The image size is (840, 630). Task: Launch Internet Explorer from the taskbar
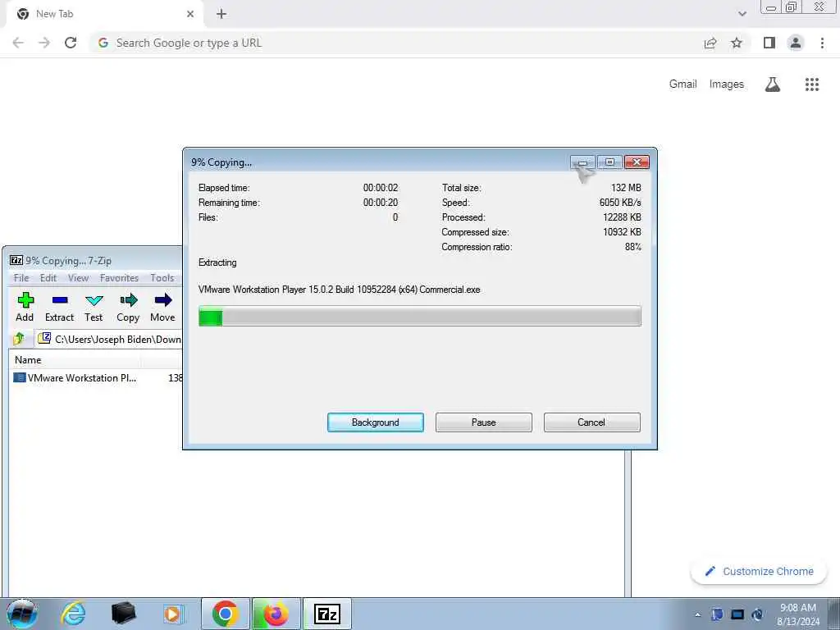73,614
